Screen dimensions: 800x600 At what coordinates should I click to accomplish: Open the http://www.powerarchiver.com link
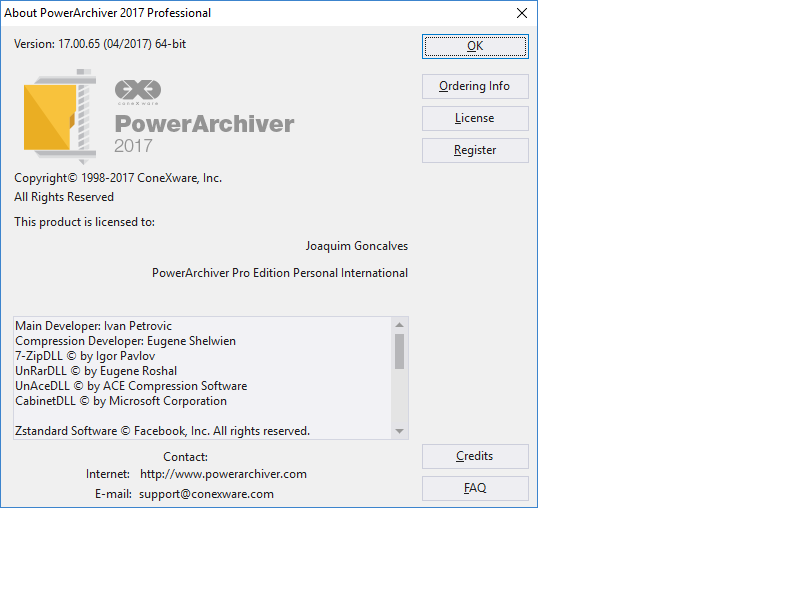tap(223, 474)
